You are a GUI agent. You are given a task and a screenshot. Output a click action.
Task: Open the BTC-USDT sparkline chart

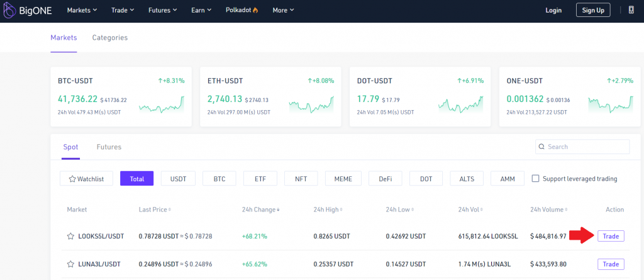tap(162, 104)
